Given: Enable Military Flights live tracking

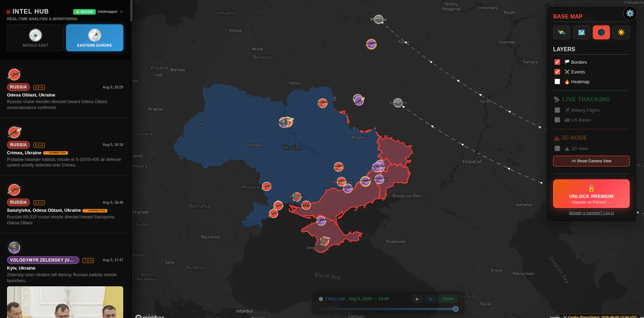Looking at the screenshot, I should [557, 110].
